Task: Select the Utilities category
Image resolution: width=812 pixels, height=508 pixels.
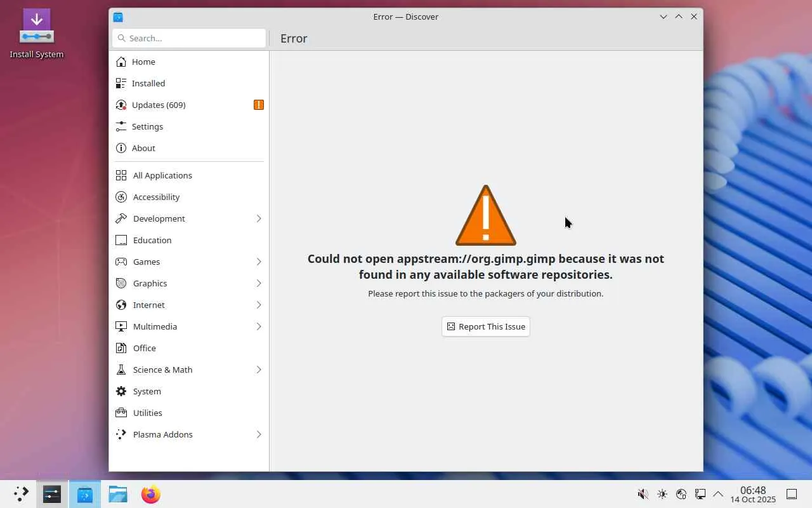Action: pyautogui.click(x=189, y=413)
